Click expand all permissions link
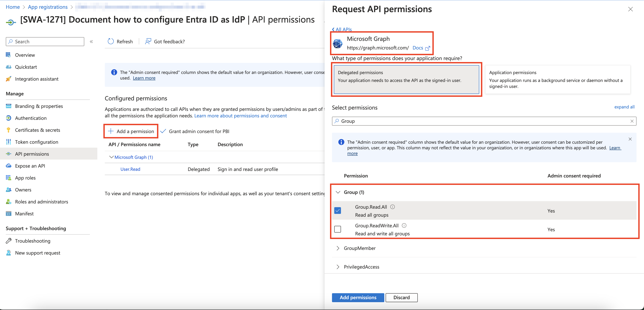Image resolution: width=644 pixels, height=310 pixels. point(624,107)
